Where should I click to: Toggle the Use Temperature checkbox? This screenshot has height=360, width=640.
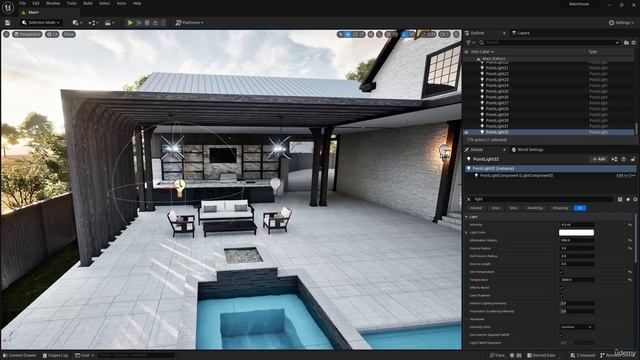(x=562, y=272)
